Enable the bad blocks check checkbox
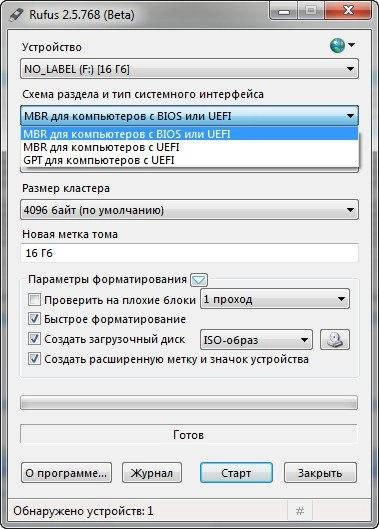Image resolution: width=379 pixels, height=529 pixels. [34, 300]
